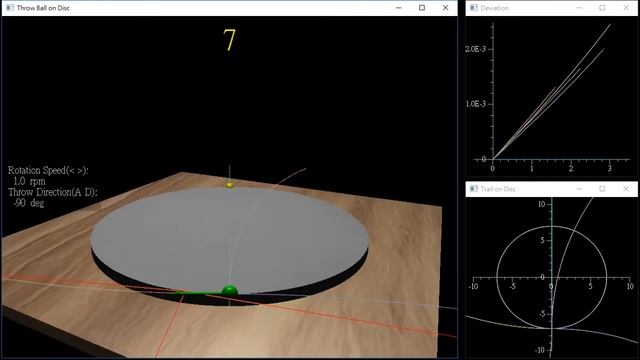
Task: Close the Deviation window
Action: [626, 8]
